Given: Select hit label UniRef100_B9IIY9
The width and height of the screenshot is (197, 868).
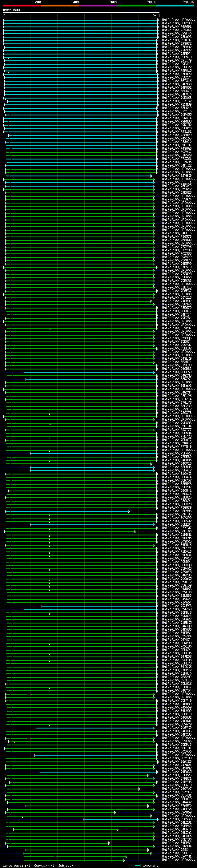Looking at the screenshot, I should 177,61.
